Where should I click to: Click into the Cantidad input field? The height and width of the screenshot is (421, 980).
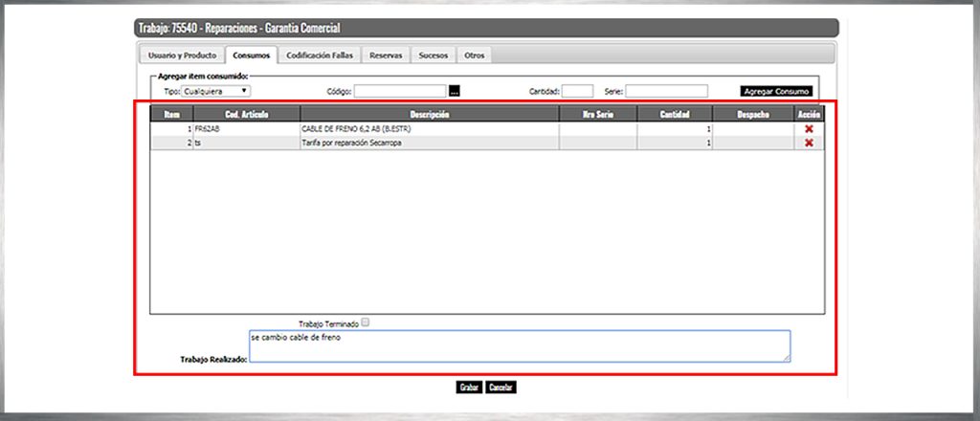pos(577,92)
